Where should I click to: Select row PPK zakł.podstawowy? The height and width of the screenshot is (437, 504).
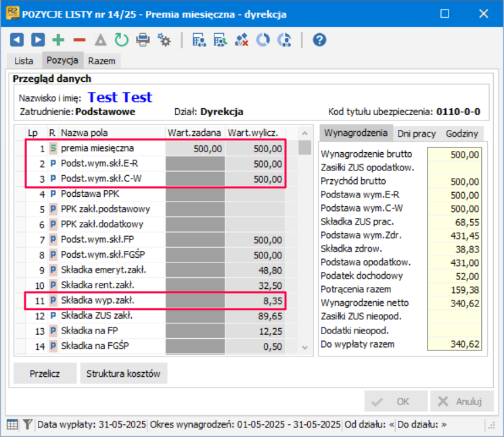[x=156, y=209]
